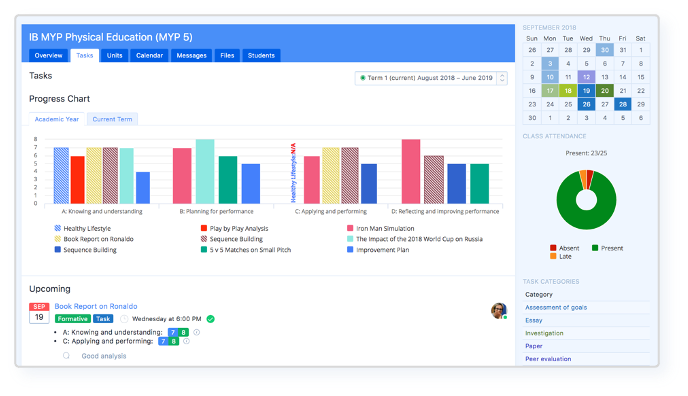
Task: Toggle the Improvement Plan legend series
Action: 378,250
